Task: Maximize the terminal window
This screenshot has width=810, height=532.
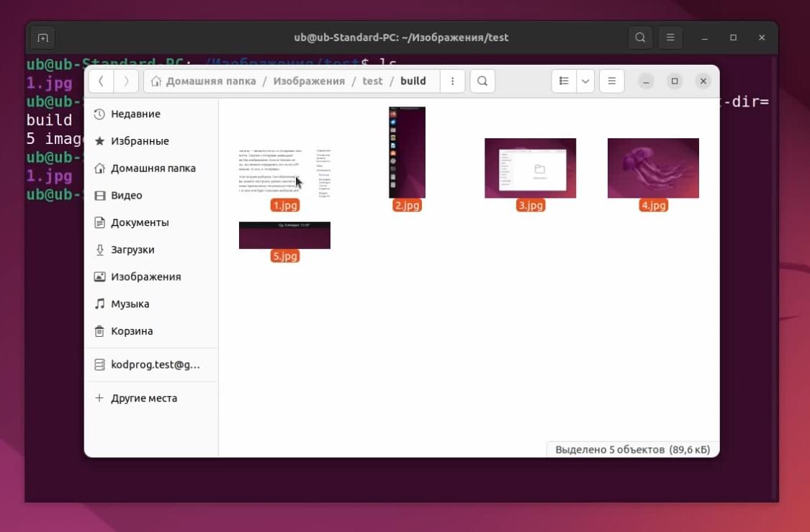Action: pyautogui.click(x=733, y=37)
